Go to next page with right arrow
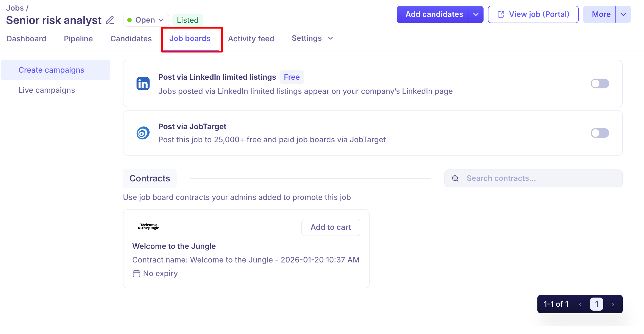Viewport: 644px width, 334px height. [613, 304]
